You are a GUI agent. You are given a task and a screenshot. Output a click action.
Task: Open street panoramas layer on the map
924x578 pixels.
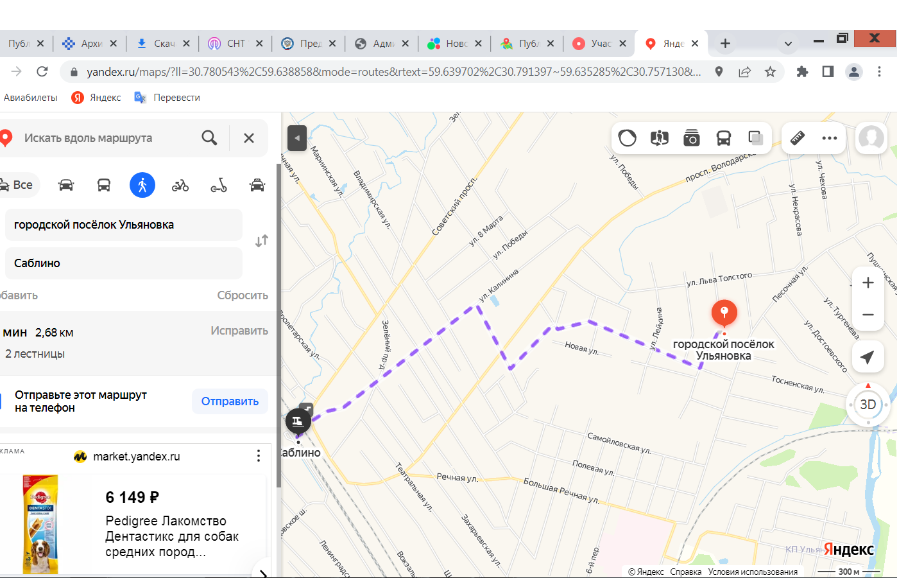click(659, 138)
